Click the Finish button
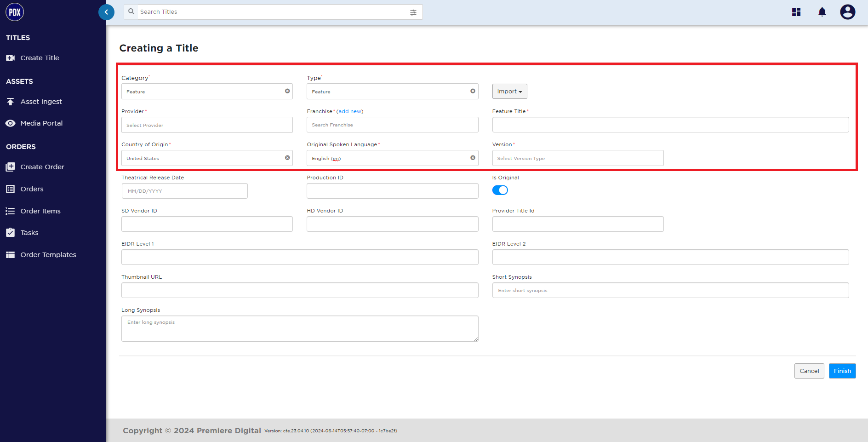The width and height of the screenshot is (868, 442). pyautogui.click(x=842, y=371)
